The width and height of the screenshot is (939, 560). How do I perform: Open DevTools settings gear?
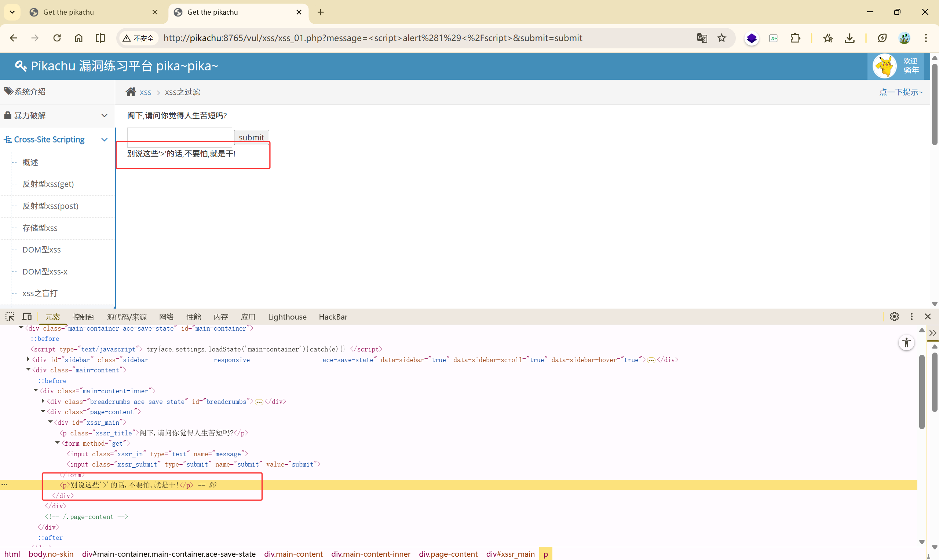[894, 317]
